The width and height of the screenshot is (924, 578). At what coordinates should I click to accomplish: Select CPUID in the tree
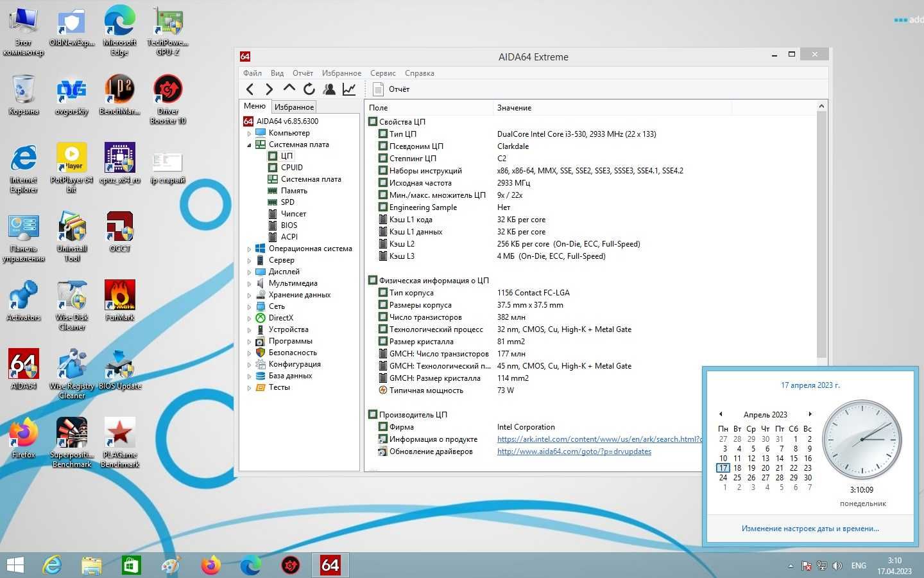coord(292,168)
